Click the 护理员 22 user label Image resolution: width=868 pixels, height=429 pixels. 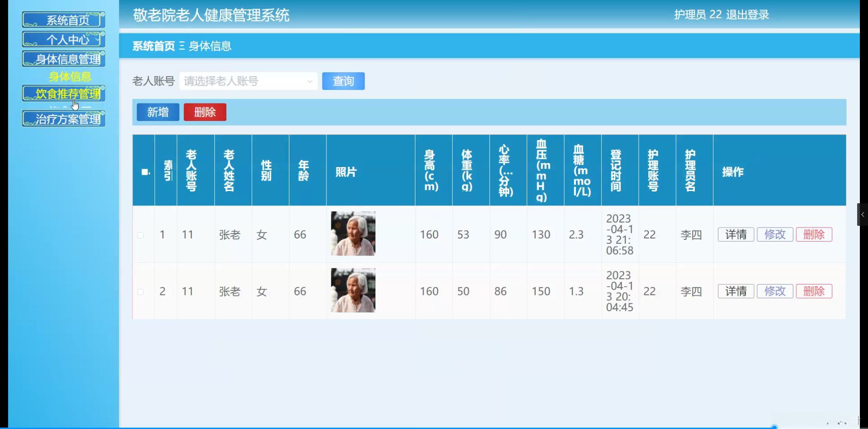click(x=698, y=14)
